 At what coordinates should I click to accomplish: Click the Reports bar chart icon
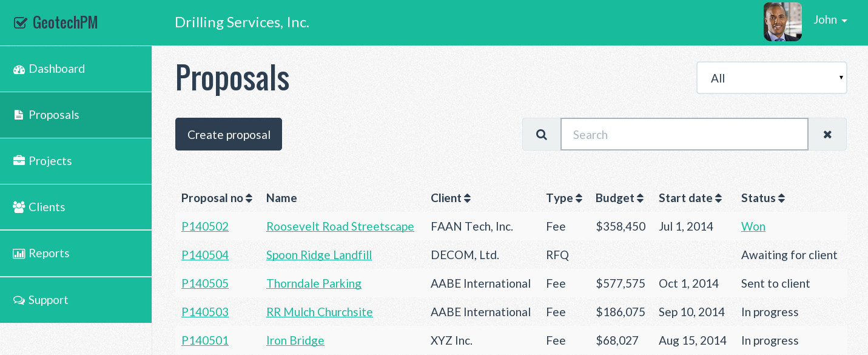pos(19,254)
